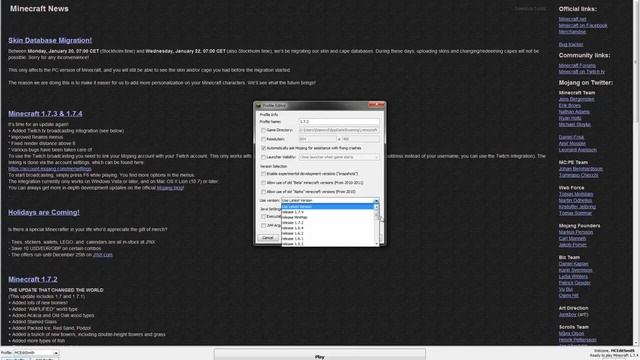Image resolution: width=640 pixels, height=360 pixels.
Task: Click the Cancel button in Profile Editor
Action: pyautogui.click(x=268, y=238)
